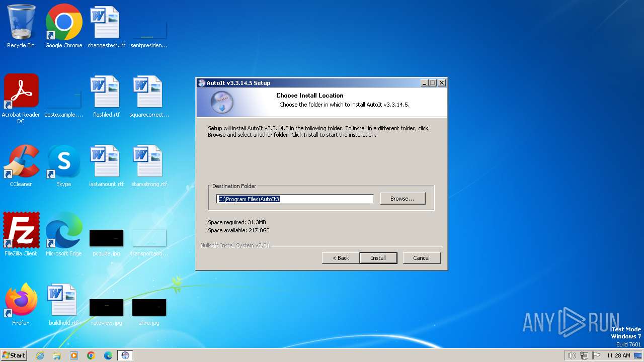Open the Recycle Bin desktop icon
The width and height of the screenshot is (644, 362).
pyautogui.click(x=21, y=27)
